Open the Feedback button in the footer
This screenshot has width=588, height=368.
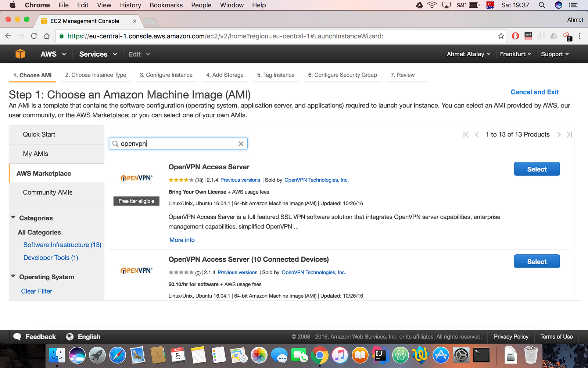point(35,337)
